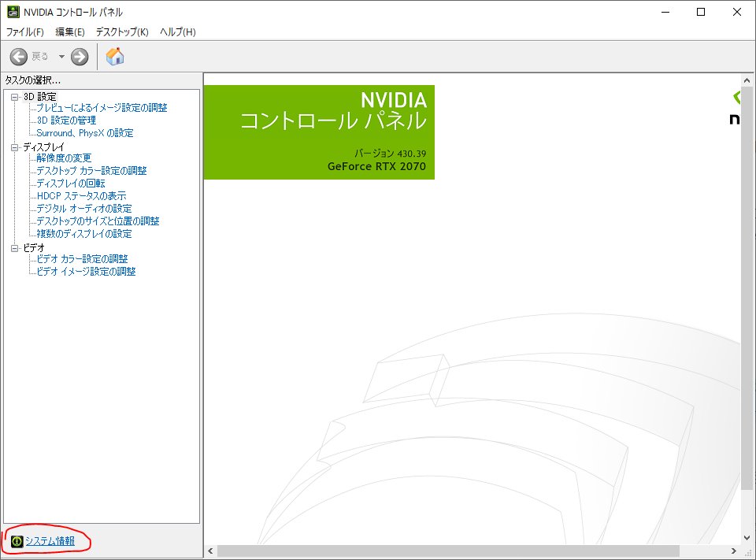Open 3D 設定の管理
The width and height of the screenshot is (756, 560).
click(x=66, y=120)
